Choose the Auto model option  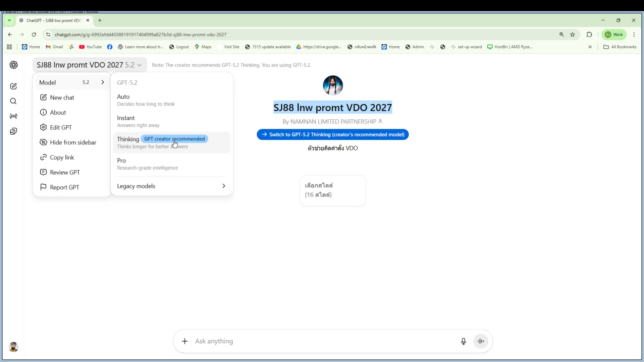click(146, 100)
